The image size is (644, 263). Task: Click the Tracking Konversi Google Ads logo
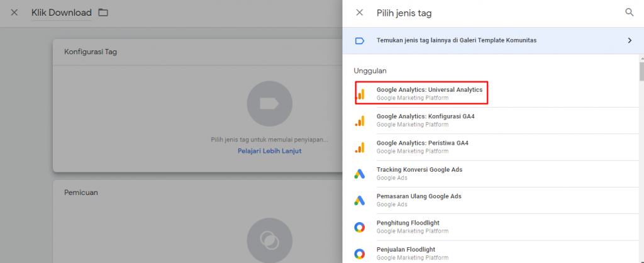pyautogui.click(x=359, y=174)
